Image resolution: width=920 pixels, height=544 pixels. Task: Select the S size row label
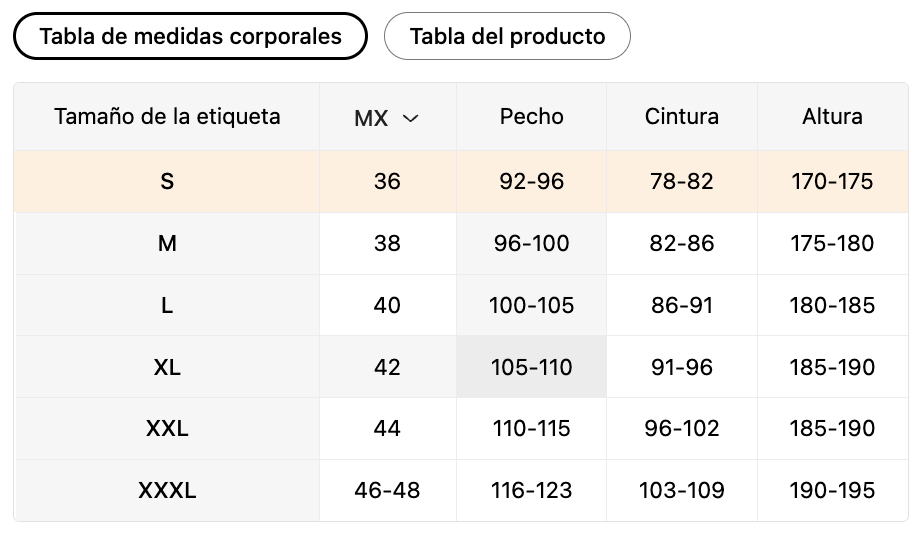pos(167,182)
